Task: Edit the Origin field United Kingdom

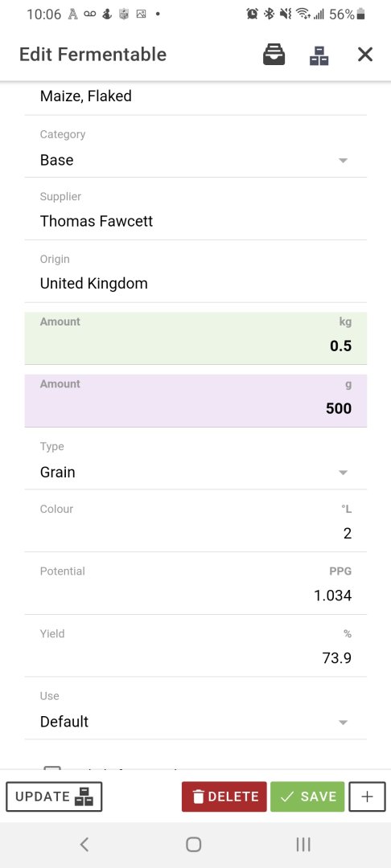Action: pos(195,276)
